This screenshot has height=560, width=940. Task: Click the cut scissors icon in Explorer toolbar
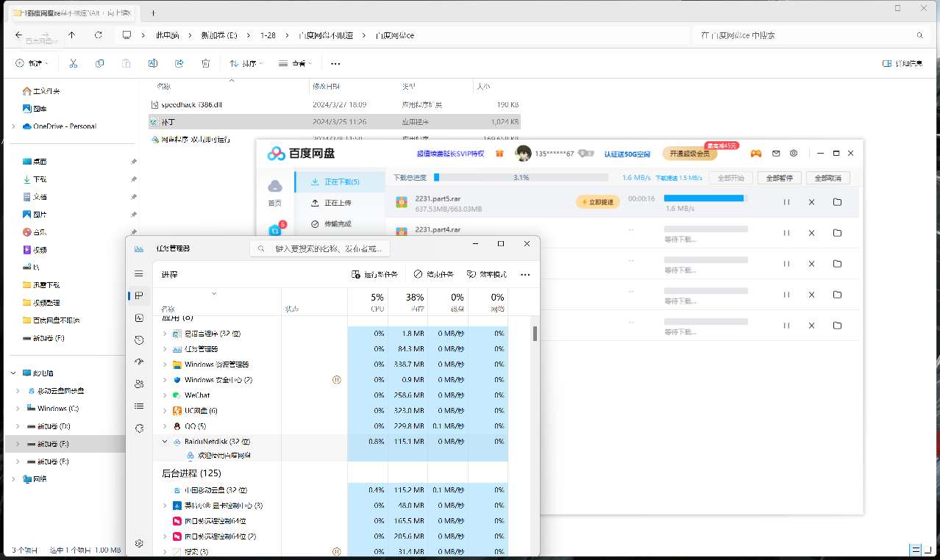coord(74,64)
